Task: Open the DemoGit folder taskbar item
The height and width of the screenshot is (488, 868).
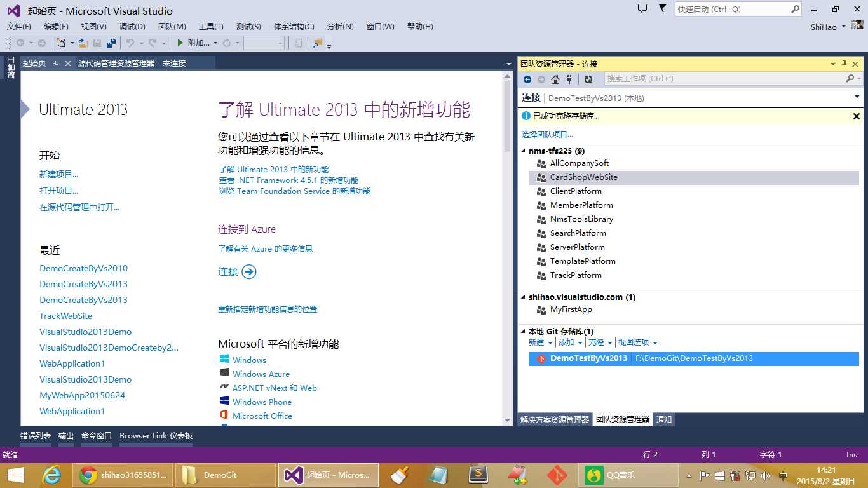Action: click(x=226, y=475)
